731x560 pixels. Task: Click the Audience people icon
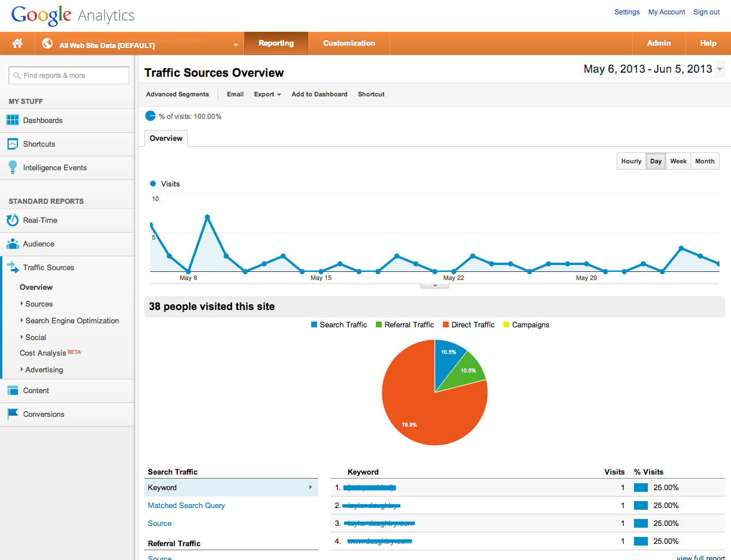13,244
